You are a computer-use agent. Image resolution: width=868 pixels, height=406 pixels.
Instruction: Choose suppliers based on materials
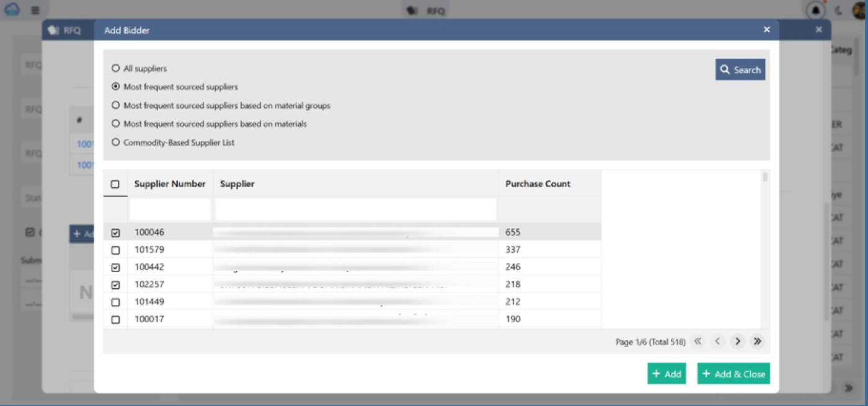pyautogui.click(x=210, y=124)
